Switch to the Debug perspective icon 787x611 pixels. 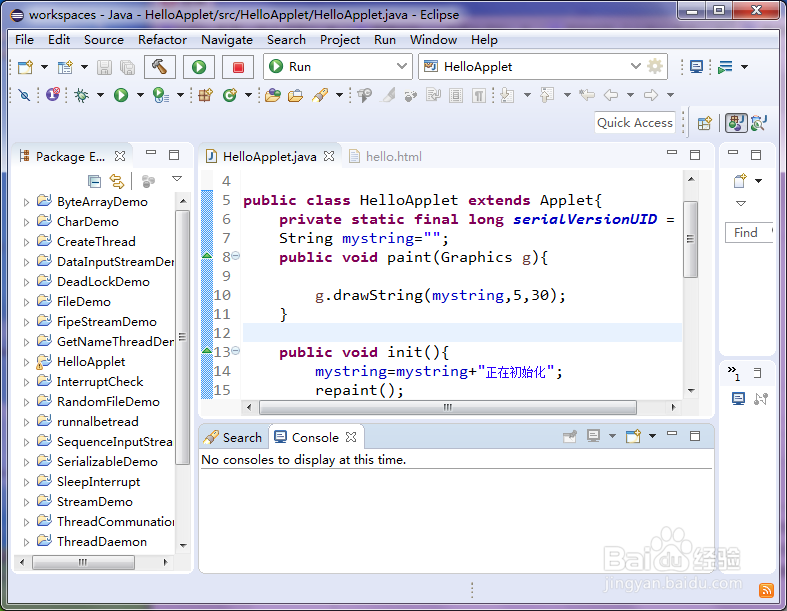pyautogui.click(x=759, y=123)
